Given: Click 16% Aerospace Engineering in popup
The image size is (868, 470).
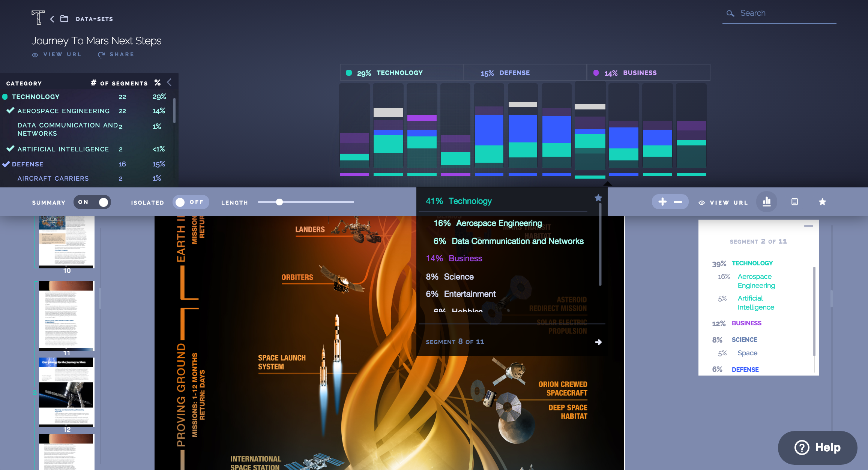Looking at the screenshot, I should tap(488, 223).
